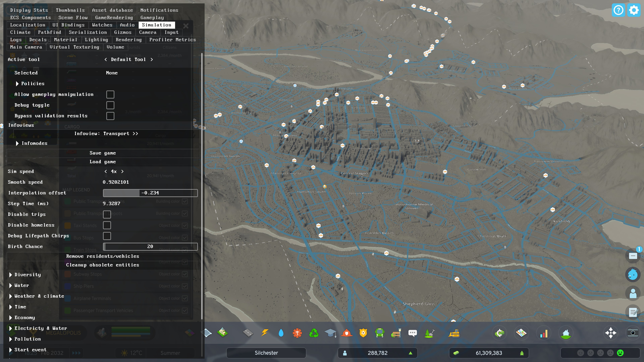This screenshot has height=362, width=644.
Task: Click the Load game button
Action: [x=103, y=162]
